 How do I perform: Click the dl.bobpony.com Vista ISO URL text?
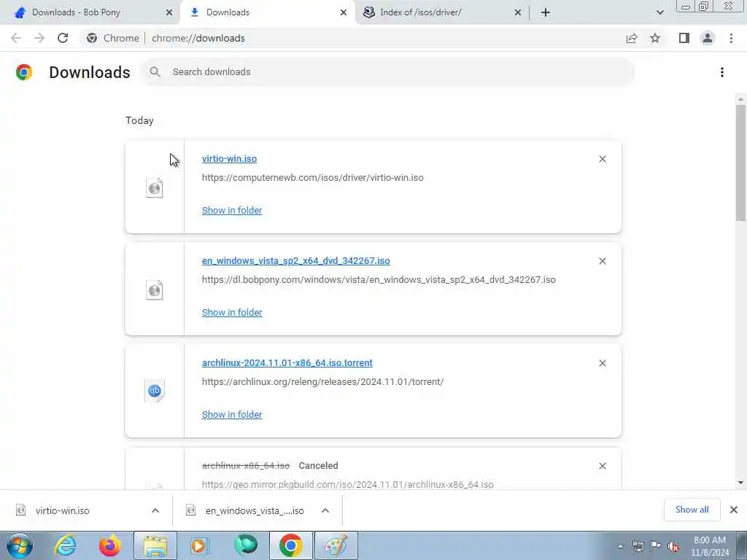pos(379,279)
